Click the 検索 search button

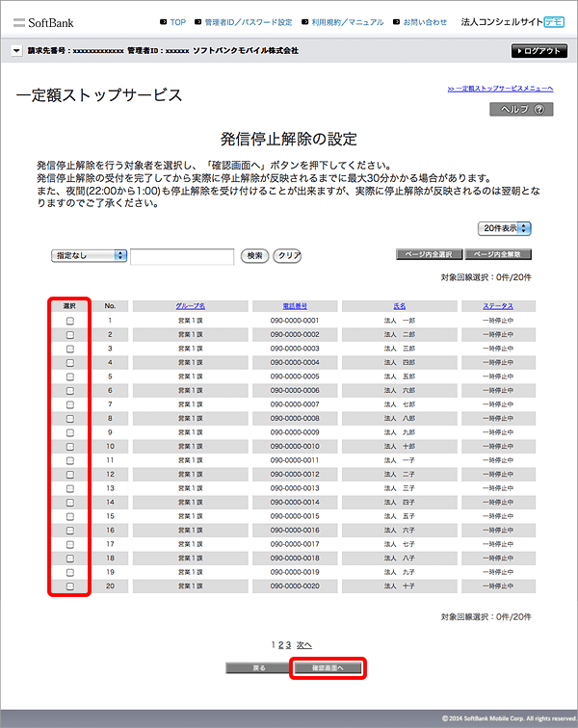(x=254, y=256)
